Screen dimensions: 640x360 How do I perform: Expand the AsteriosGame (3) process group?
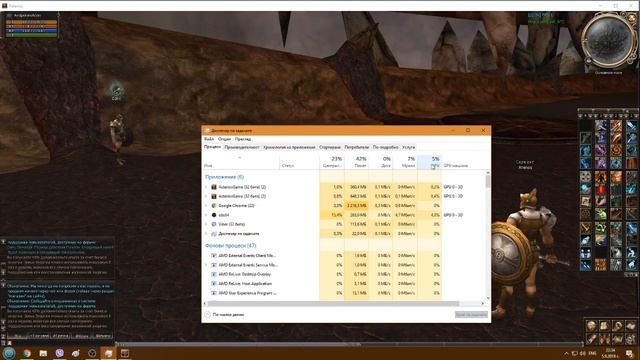coord(207,196)
